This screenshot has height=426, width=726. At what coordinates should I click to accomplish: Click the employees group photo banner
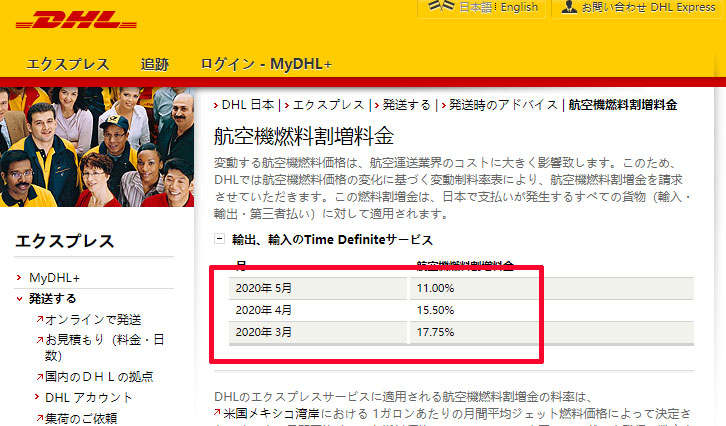pos(97,147)
